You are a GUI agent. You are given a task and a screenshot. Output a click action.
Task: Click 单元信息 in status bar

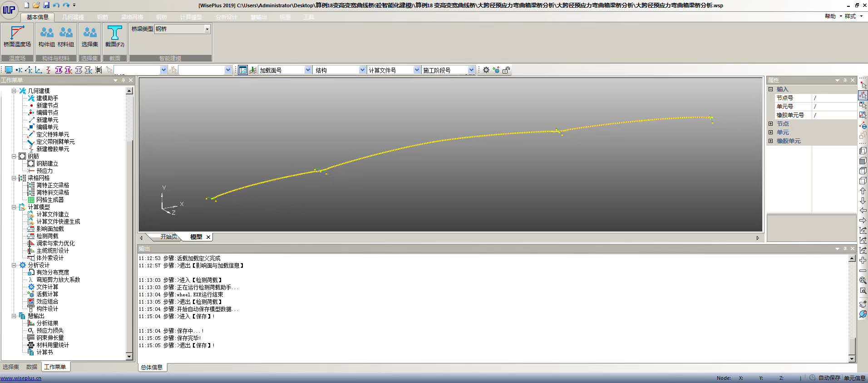pyautogui.click(x=855, y=378)
